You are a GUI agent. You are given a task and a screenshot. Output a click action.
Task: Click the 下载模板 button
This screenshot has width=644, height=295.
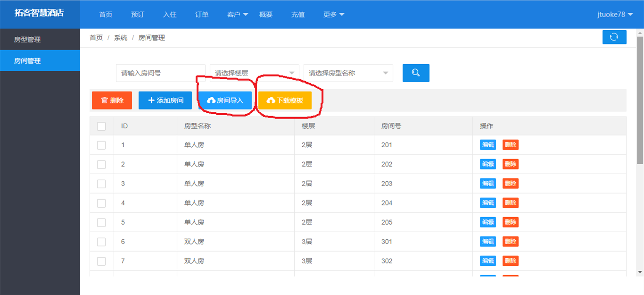(285, 101)
